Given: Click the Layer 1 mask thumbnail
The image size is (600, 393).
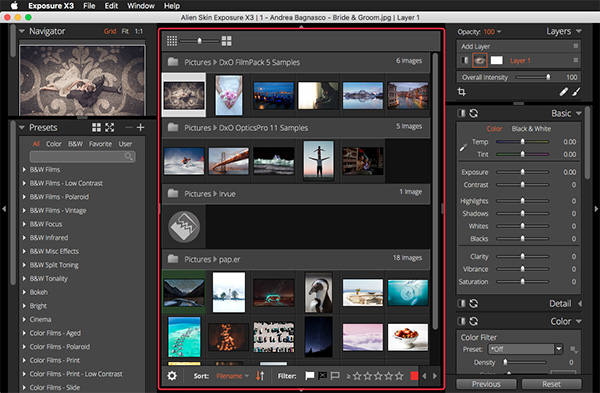Looking at the screenshot, I should [497, 60].
